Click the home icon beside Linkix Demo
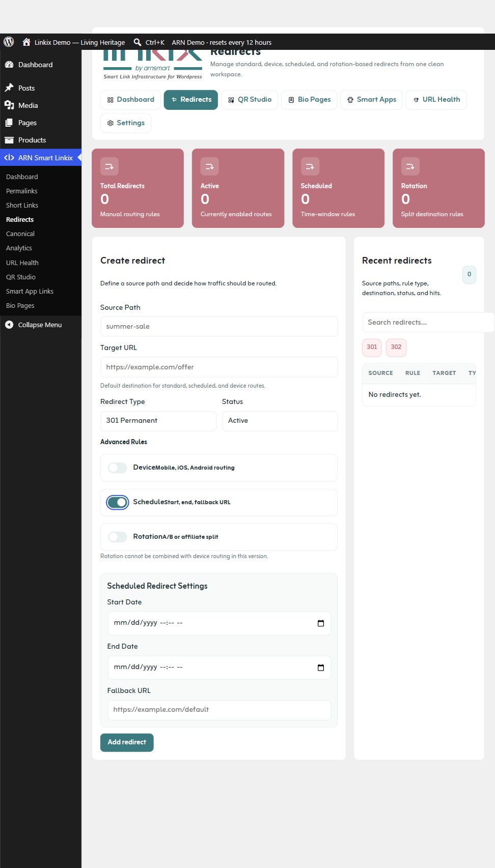This screenshot has width=495, height=868. point(26,42)
